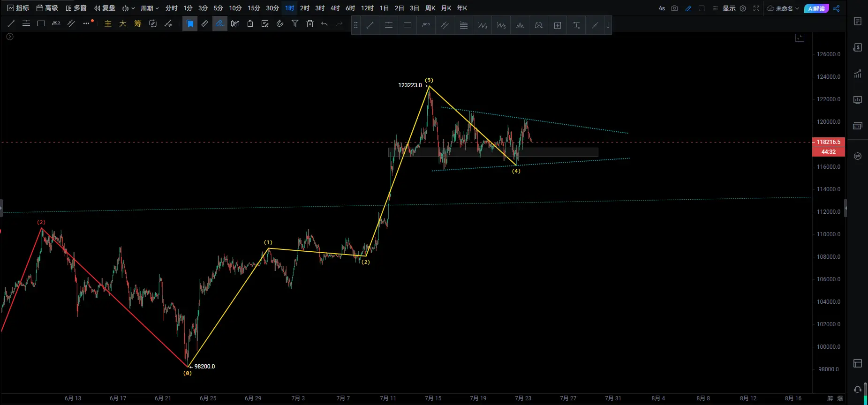Screen dimensions: 868x405
Task: Click the floating toolbar drag handle
Action: coord(356,25)
